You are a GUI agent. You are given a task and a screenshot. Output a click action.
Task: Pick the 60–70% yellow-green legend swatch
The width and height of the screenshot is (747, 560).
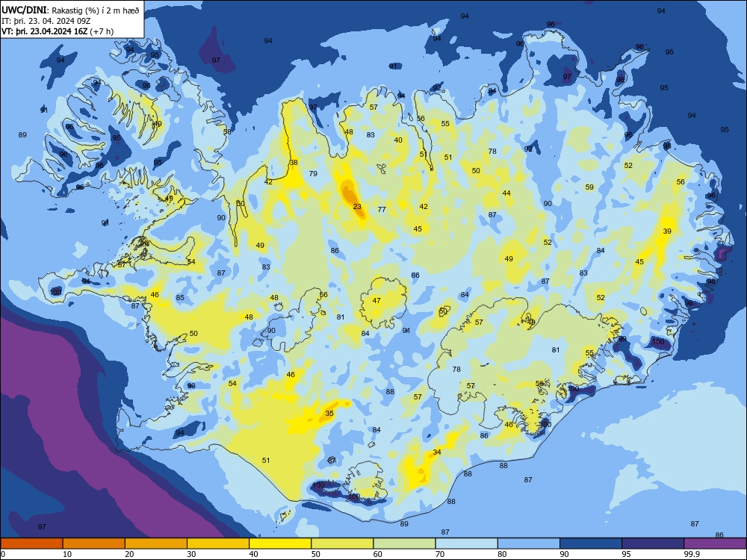point(404,544)
